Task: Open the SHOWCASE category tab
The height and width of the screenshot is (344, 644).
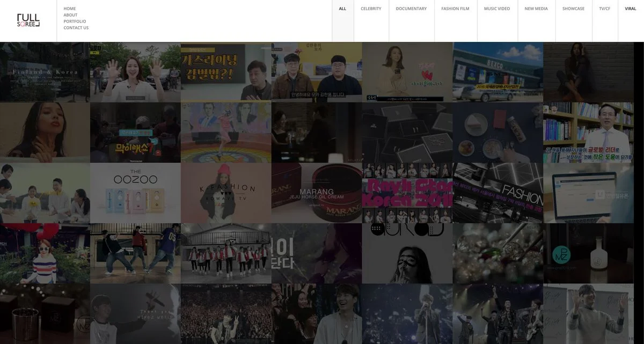Action: click(573, 9)
